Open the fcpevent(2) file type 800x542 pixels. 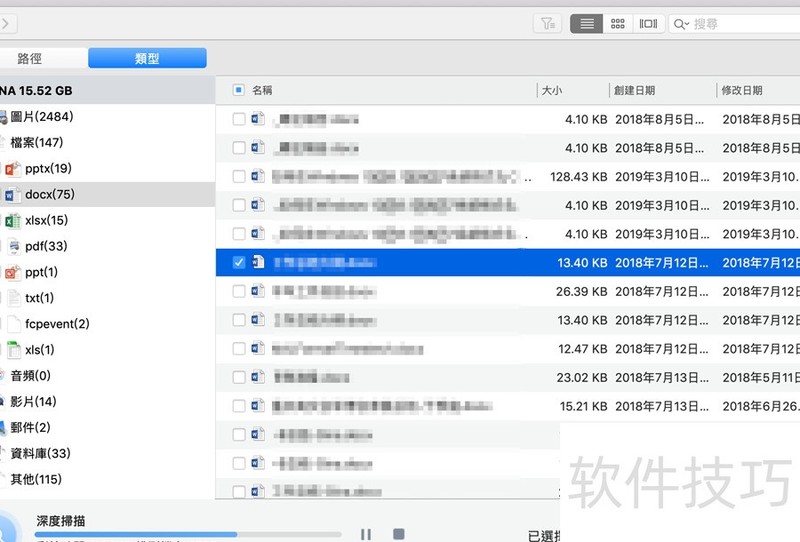tap(57, 324)
